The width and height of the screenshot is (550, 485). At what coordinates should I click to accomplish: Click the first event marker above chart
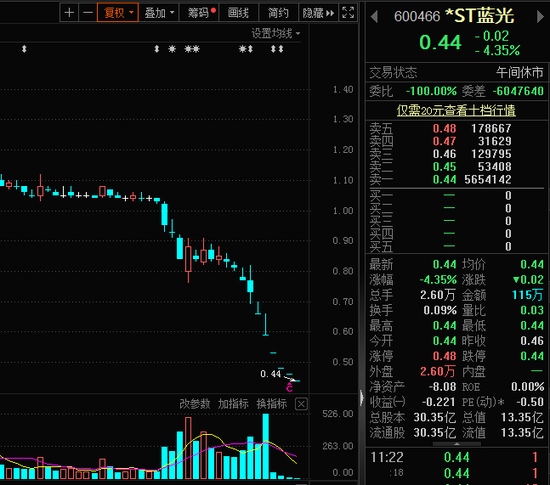pyautogui.click(x=24, y=49)
